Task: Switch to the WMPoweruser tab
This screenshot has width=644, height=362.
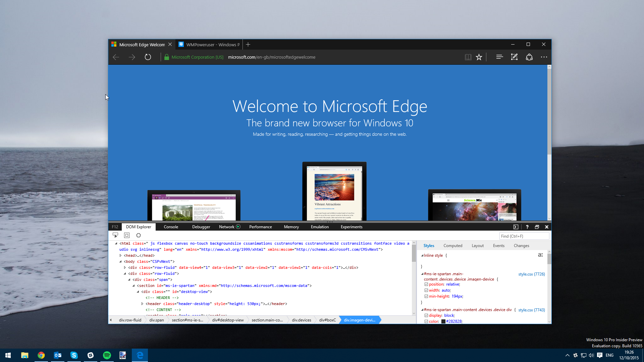Action: pyautogui.click(x=209, y=45)
